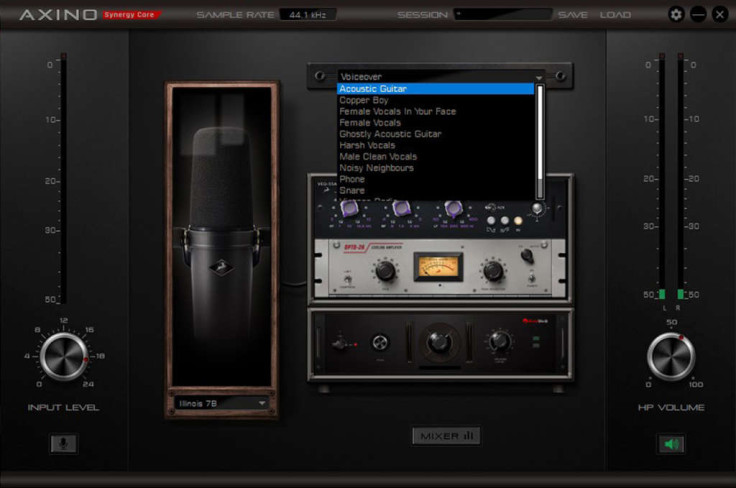Click SAVE to store the session
Viewport: 736px width, 488px height.
tap(573, 15)
